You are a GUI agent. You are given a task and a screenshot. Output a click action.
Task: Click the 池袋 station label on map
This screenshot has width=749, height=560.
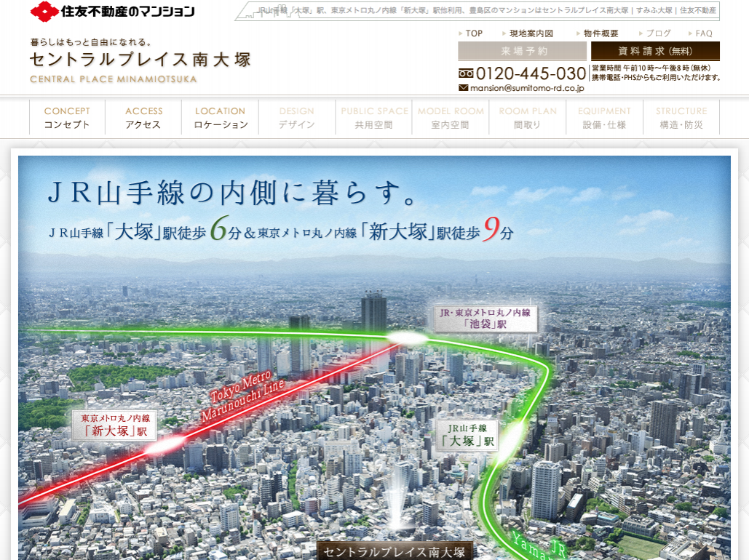486,319
